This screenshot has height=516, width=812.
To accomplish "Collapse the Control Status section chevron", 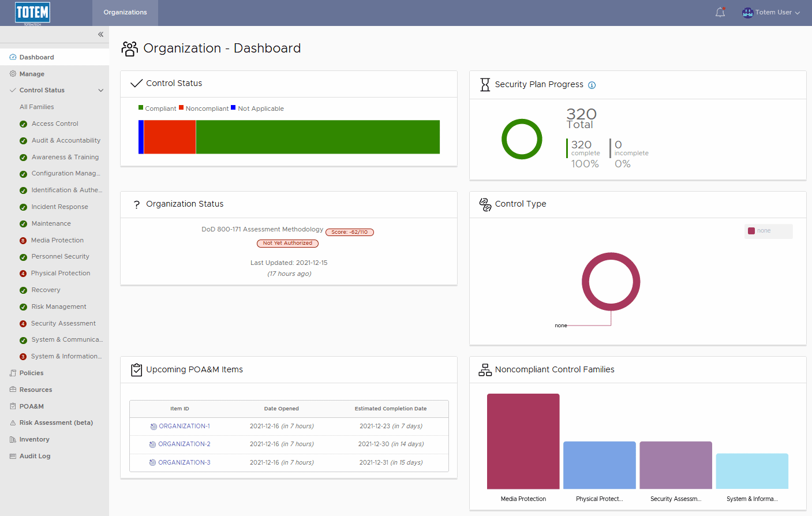I will coord(101,90).
